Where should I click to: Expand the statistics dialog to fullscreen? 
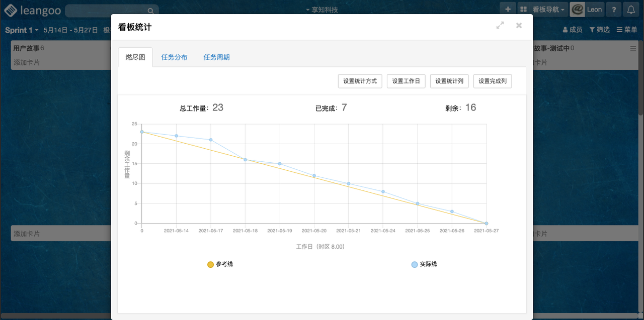pyautogui.click(x=500, y=25)
